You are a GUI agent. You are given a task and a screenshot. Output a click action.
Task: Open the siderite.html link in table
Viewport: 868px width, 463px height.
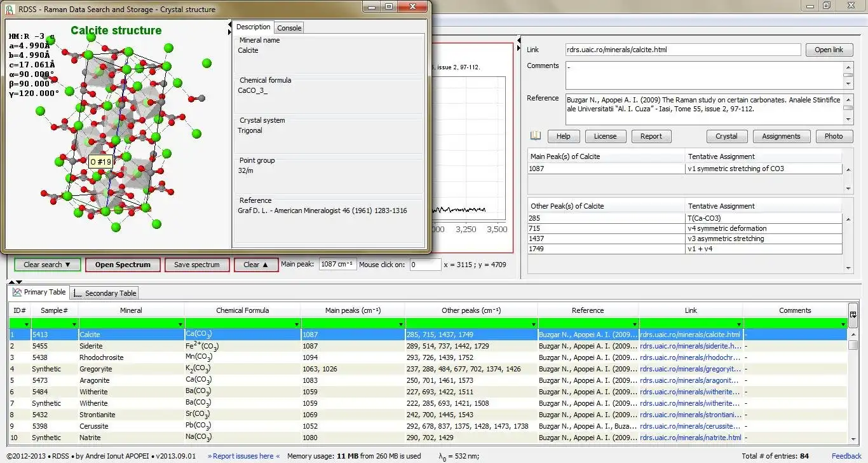pos(690,346)
